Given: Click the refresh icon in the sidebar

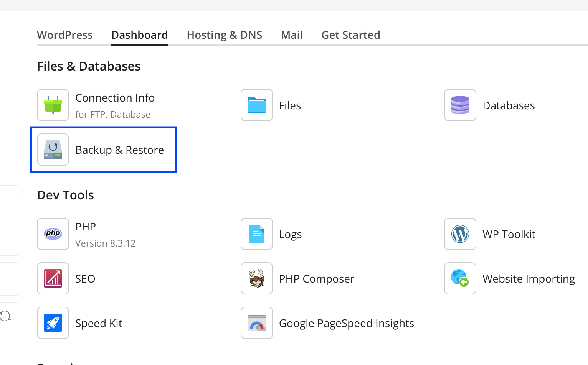Looking at the screenshot, I should pyautogui.click(x=5, y=316).
